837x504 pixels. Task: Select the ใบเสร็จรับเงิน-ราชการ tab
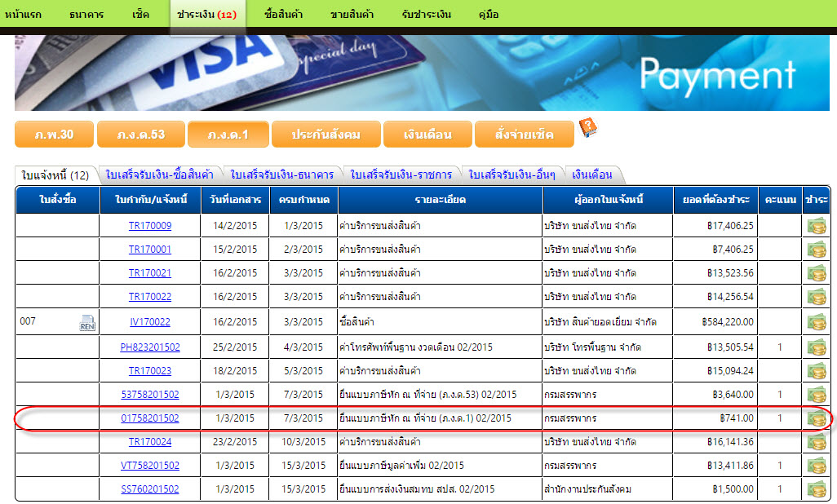pyautogui.click(x=401, y=175)
